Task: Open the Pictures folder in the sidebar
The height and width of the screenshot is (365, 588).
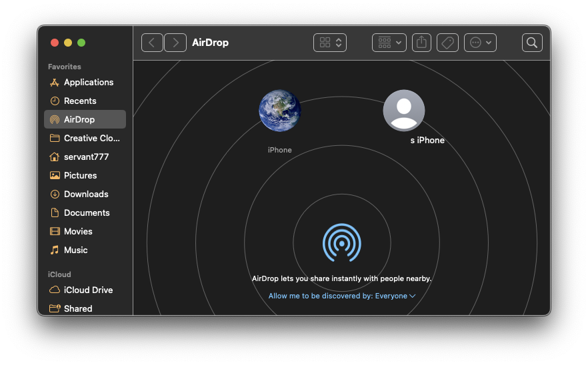Action: tap(85, 175)
